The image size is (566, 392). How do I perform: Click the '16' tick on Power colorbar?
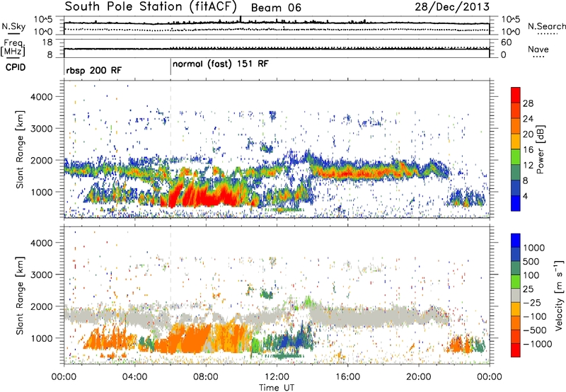tap(528, 150)
